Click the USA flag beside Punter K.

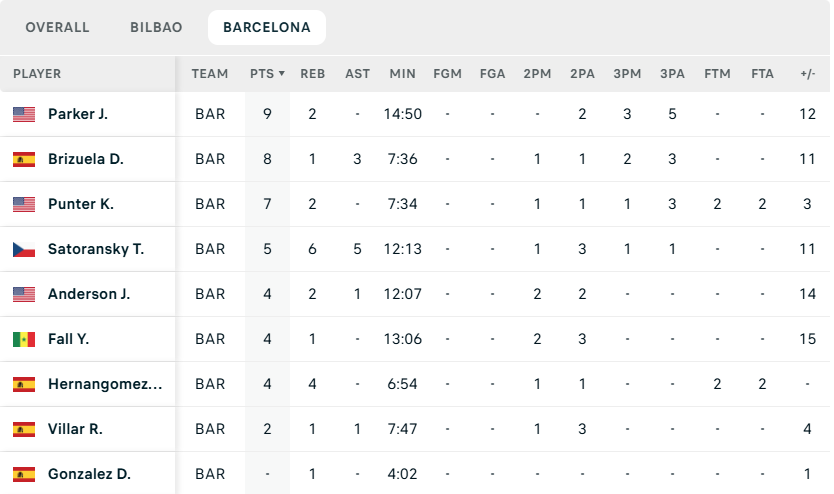[x=24, y=204]
